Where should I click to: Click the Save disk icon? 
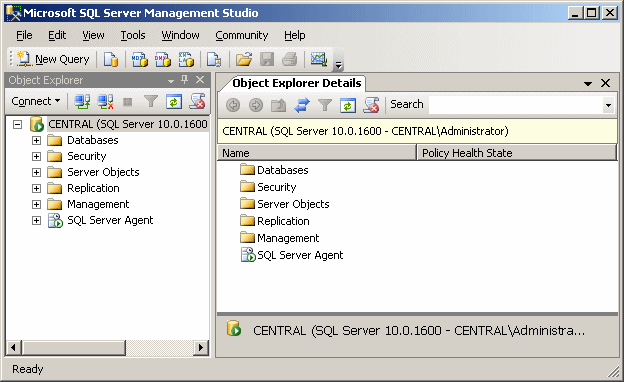[267, 59]
